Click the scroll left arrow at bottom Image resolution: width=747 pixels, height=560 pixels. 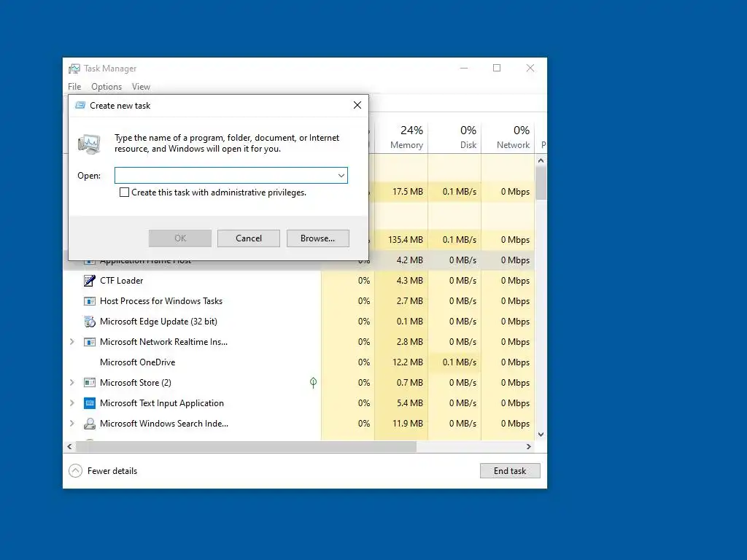tap(69, 447)
